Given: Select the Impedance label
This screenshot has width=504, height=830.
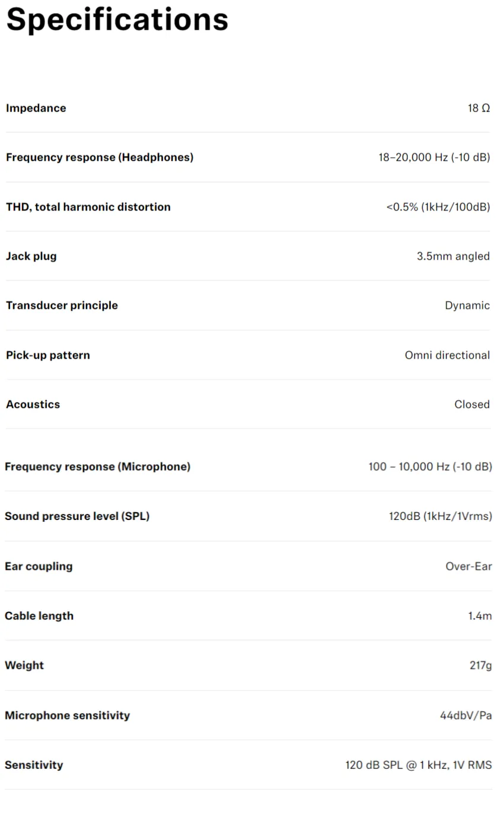Looking at the screenshot, I should 36,108.
